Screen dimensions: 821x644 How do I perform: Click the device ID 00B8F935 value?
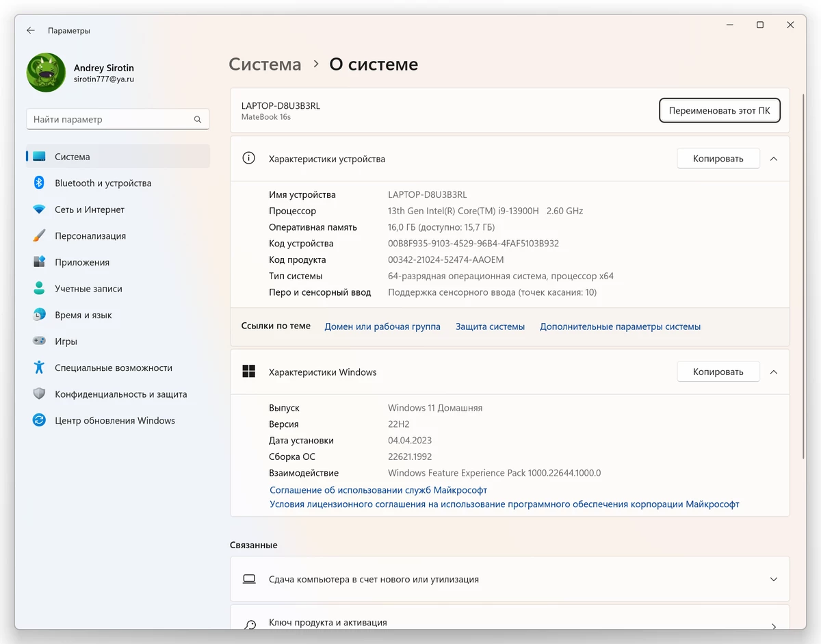tap(473, 244)
